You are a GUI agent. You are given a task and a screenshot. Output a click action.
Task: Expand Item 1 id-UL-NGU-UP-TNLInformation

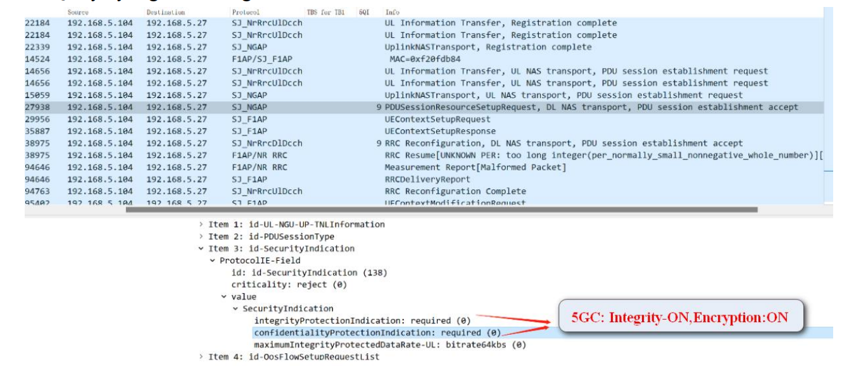201,225
